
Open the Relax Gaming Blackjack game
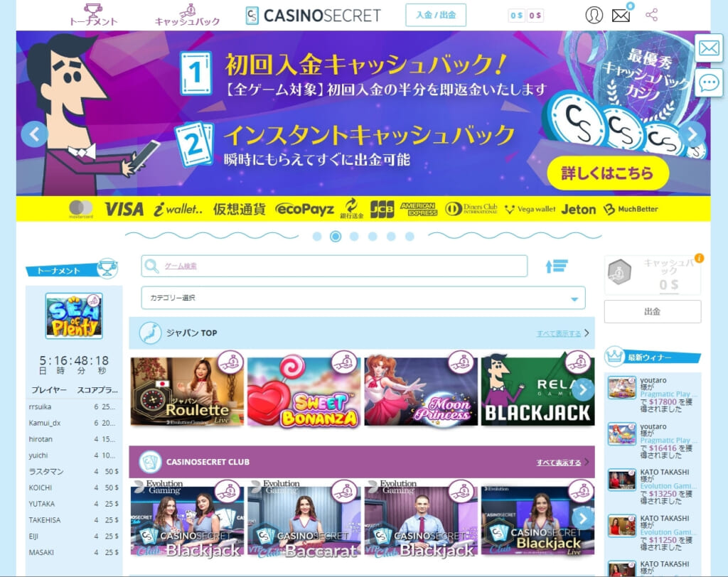coord(537,392)
